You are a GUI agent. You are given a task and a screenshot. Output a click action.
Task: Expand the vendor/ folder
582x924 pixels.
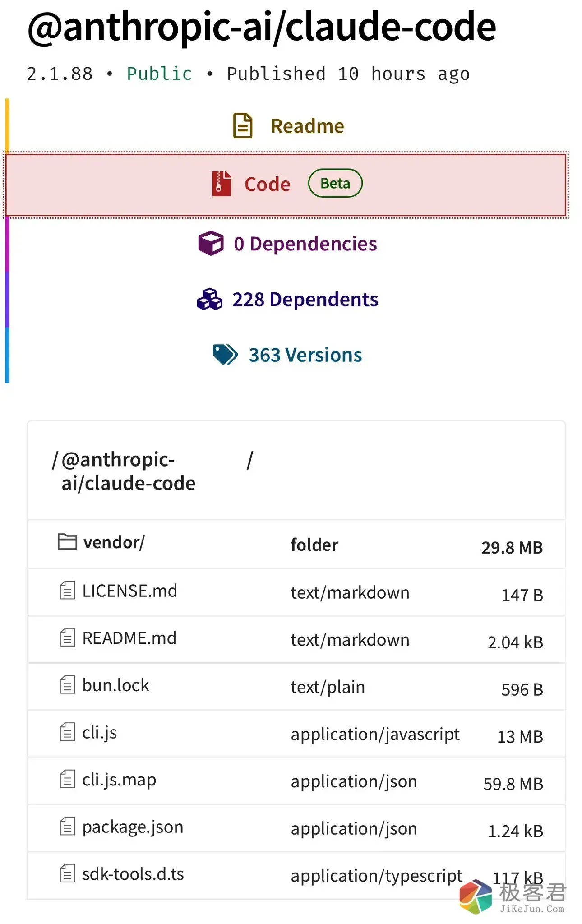(114, 542)
